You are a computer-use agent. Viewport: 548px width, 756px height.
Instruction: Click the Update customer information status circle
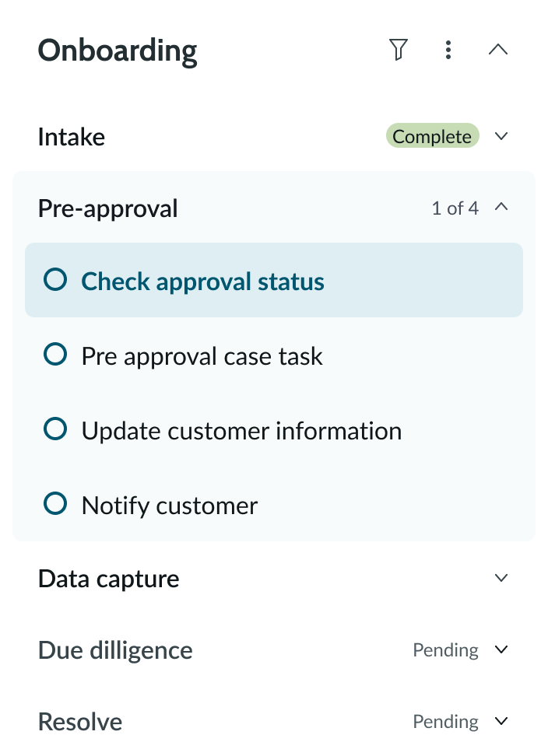click(x=54, y=431)
